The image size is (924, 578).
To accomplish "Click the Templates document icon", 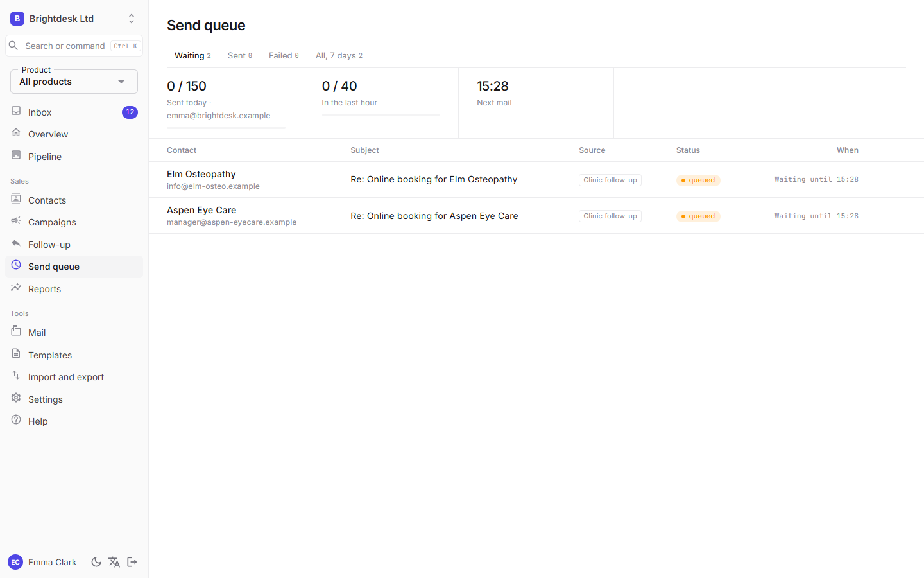I will click(x=16, y=354).
